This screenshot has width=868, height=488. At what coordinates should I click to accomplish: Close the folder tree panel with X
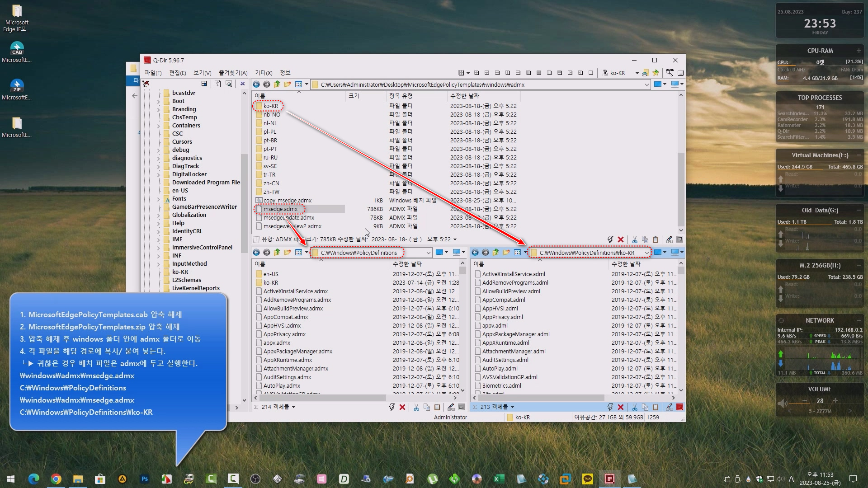tap(242, 84)
